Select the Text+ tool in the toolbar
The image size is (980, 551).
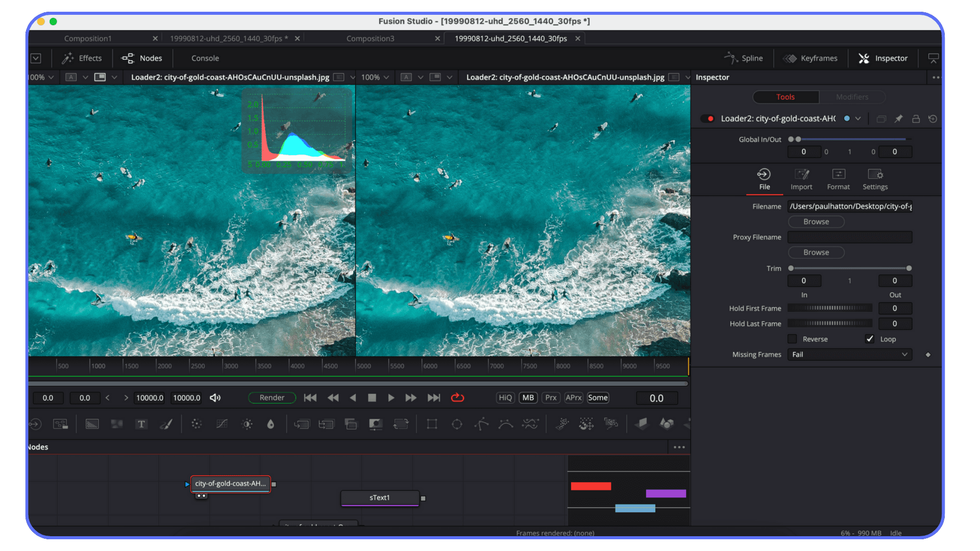[x=141, y=423]
